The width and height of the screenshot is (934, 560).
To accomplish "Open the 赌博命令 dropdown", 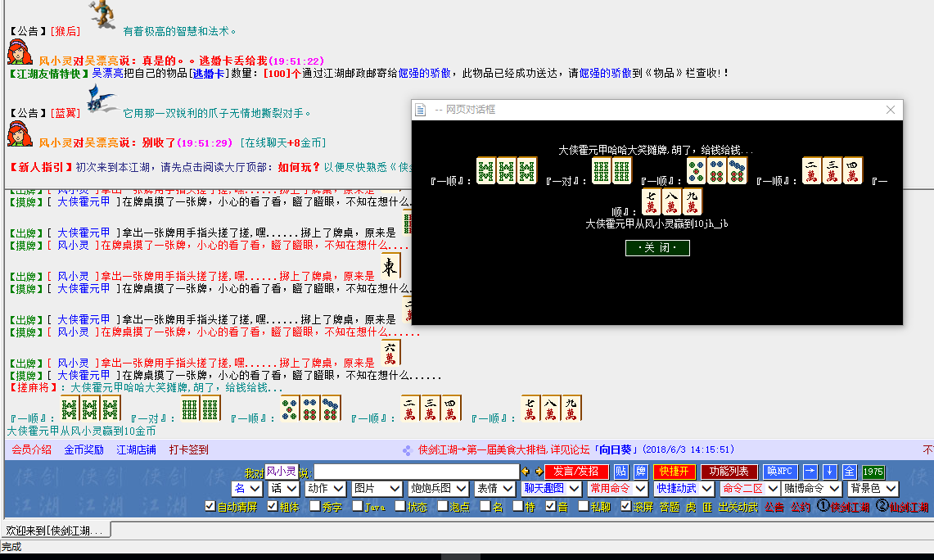I will click(x=812, y=489).
